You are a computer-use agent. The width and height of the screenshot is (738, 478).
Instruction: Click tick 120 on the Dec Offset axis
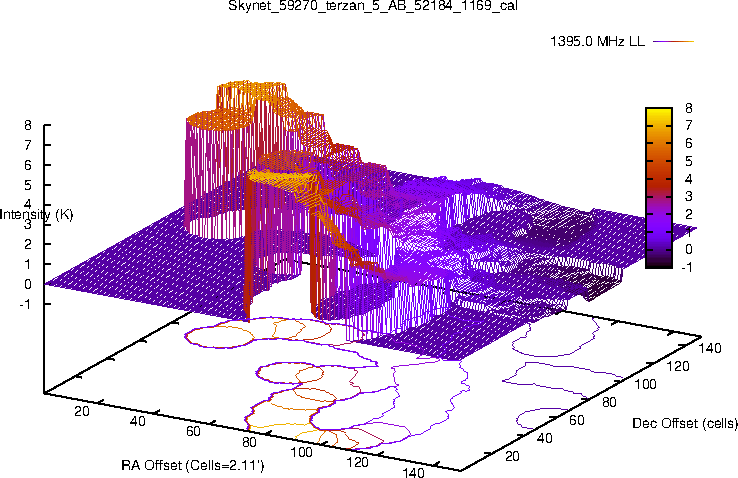(x=678, y=366)
